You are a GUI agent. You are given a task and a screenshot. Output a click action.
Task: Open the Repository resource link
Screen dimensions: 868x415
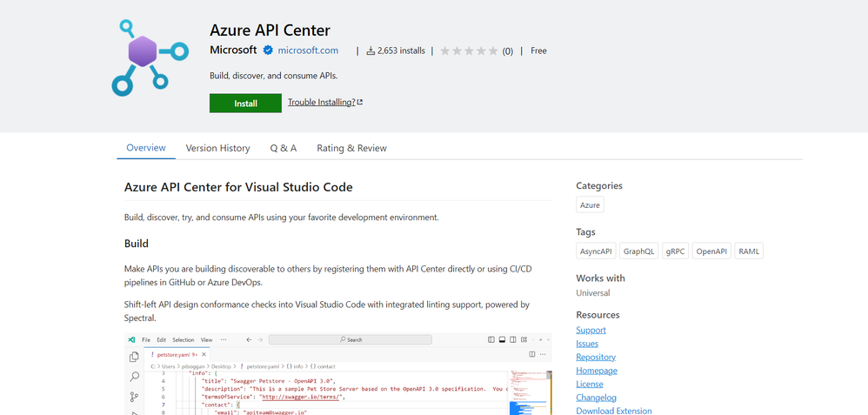595,357
